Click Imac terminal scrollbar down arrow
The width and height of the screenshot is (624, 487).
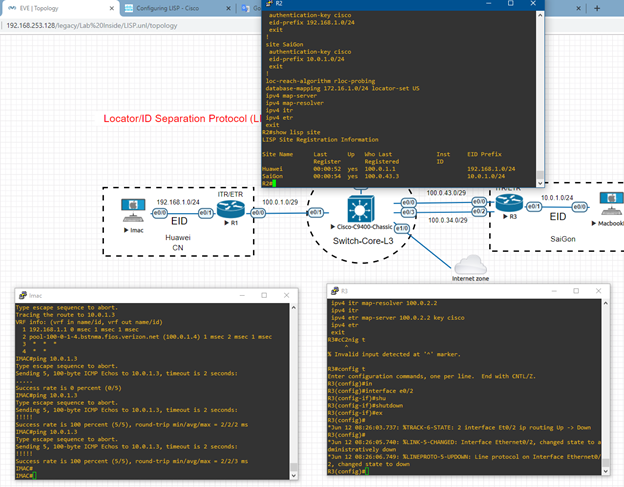pyautogui.click(x=294, y=475)
